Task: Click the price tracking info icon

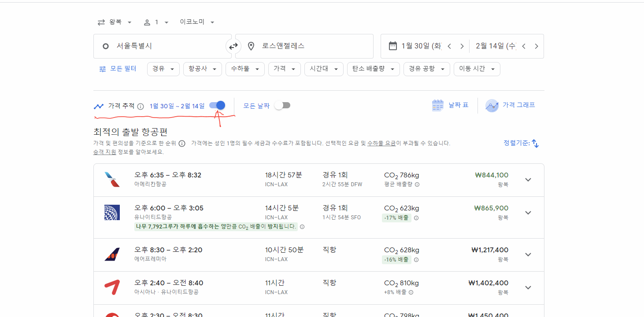Action: pos(140,106)
